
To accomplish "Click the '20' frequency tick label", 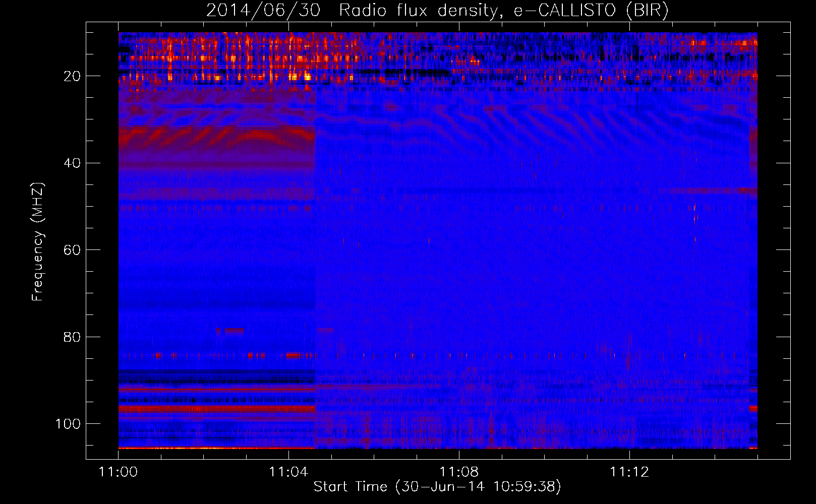I will point(72,76).
